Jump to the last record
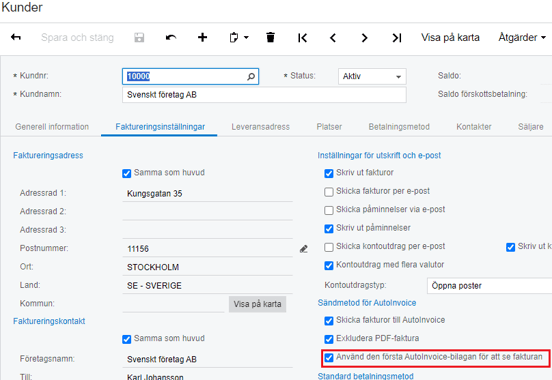Image resolution: width=552 pixels, height=380 pixels. pos(397,38)
